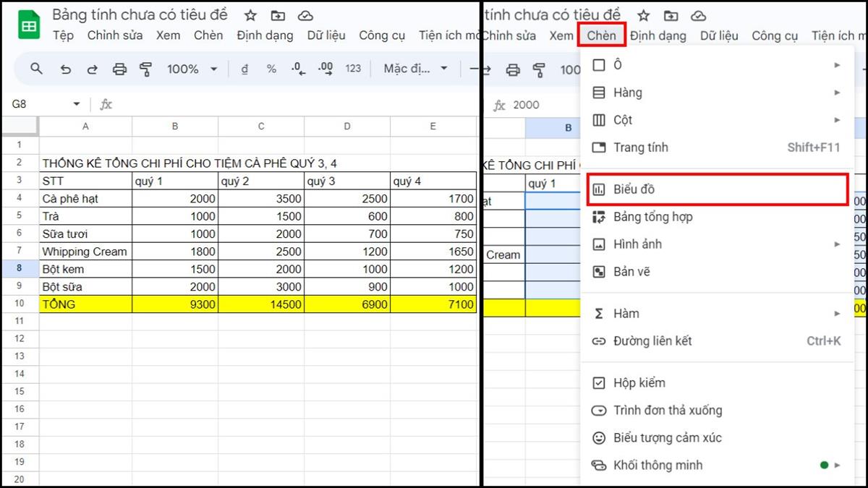Screen dimensions: 868x488
Task: Redo the last action
Action: [x=92, y=69]
